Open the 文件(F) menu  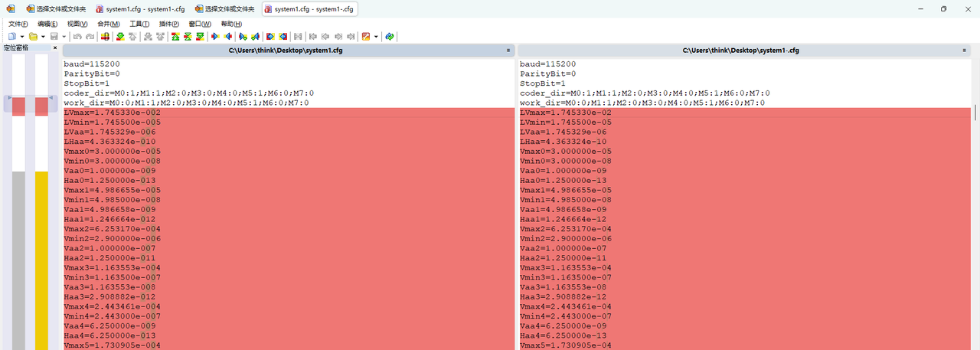[18, 24]
